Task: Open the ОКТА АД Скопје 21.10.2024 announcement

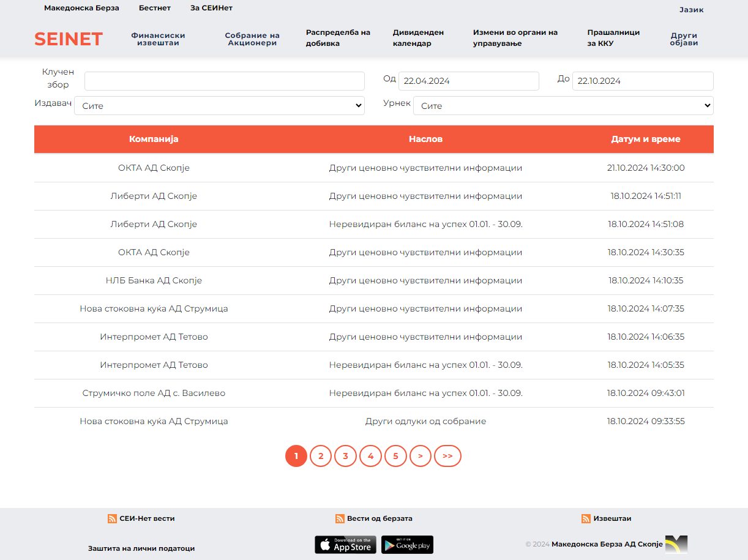Action: tap(425, 168)
